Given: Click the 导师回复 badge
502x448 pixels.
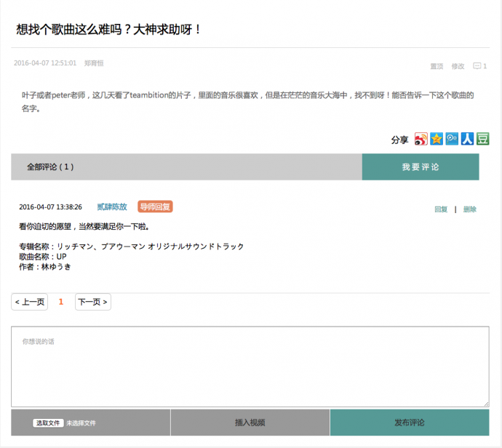Looking at the screenshot, I should (155, 207).
